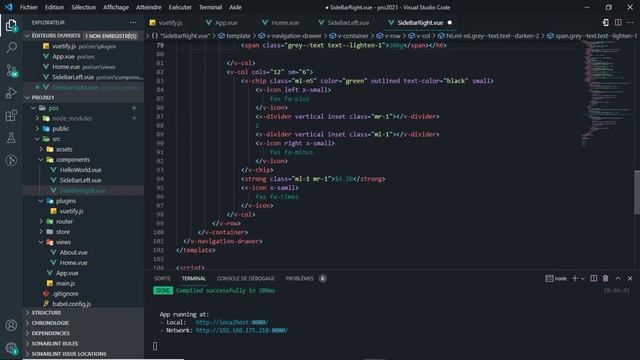
Task: Add a new terminal with plus icon
Action: point(575,278)
